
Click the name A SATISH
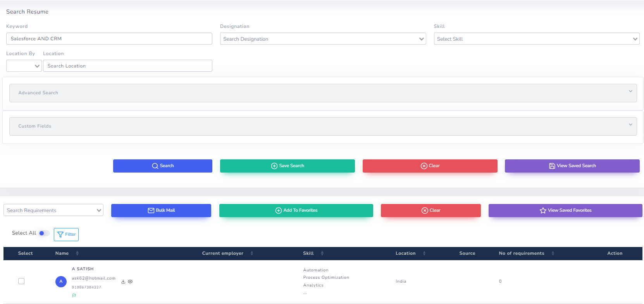83,269
